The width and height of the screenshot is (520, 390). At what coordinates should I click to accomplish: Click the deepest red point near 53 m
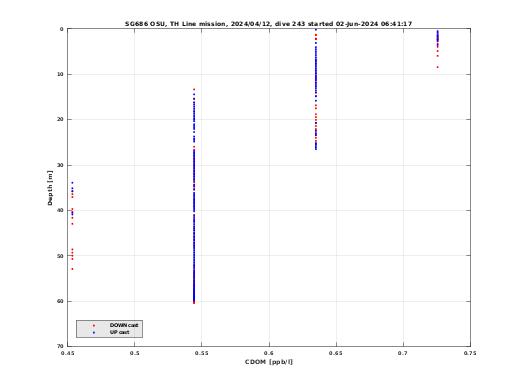pos(72,269)
